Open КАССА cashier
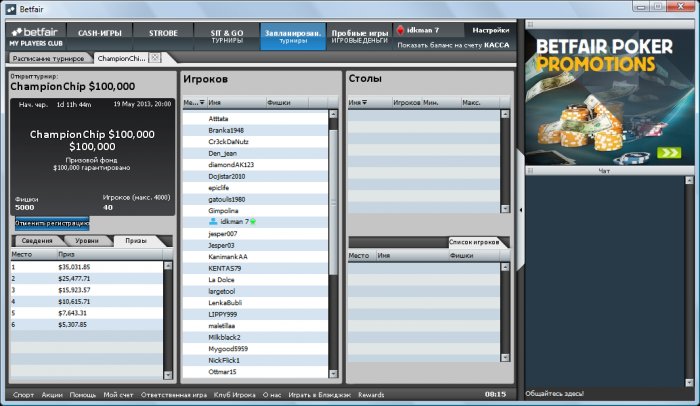 pos(497,45)
